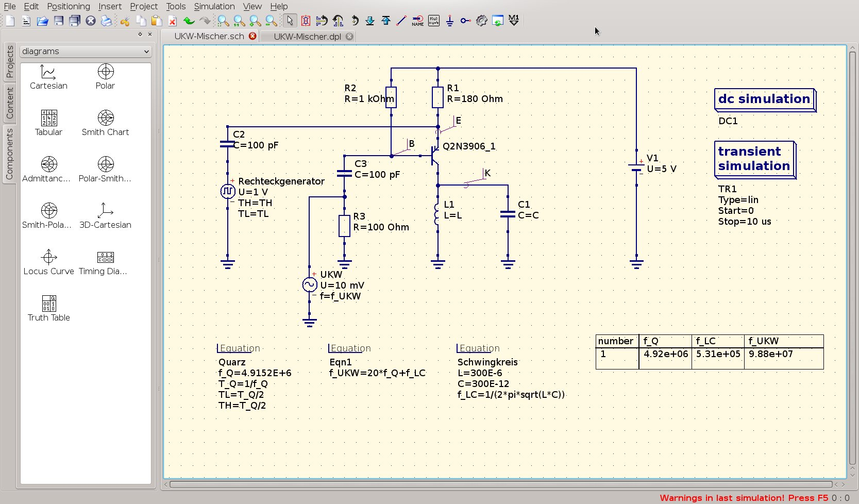This screenshot has height=504, width=859.
Task: Toggle the Set Marker M1 tool
Action: pos(514,21)
